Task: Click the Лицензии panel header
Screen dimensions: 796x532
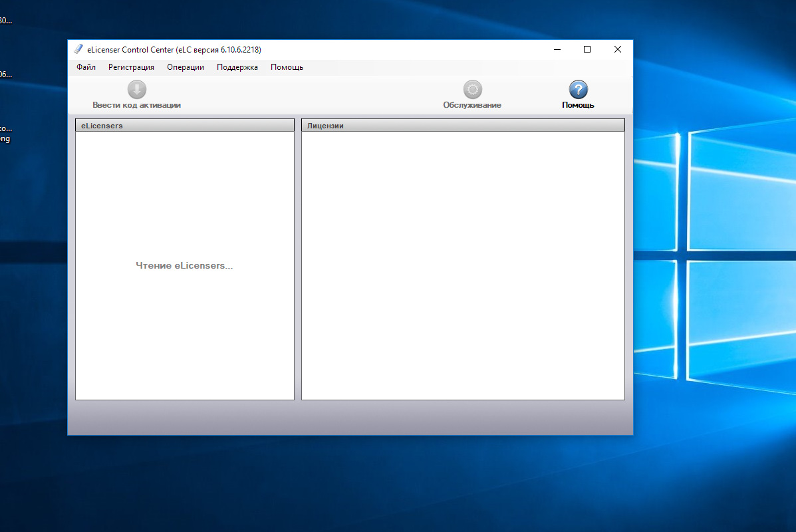Action: point(463,125)
